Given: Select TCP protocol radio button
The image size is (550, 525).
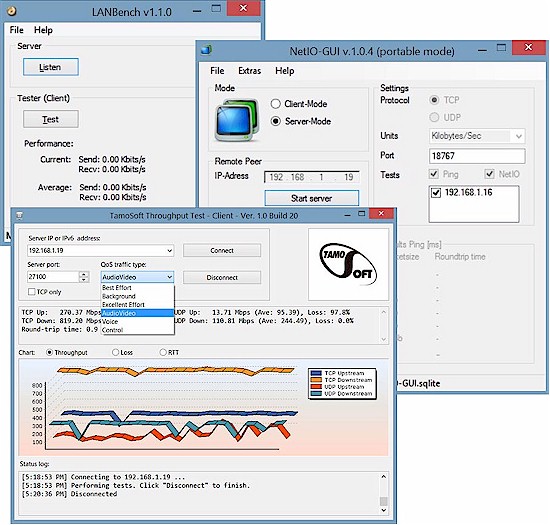Looking at the screenshot, I should [434, 100].
